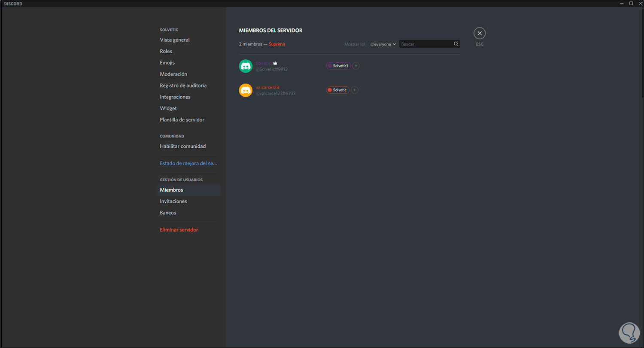The width and height of the screenshot is (644, 348).
Task: Click the @valcarce123#6733 tag text
Action: tap(276, 93)
